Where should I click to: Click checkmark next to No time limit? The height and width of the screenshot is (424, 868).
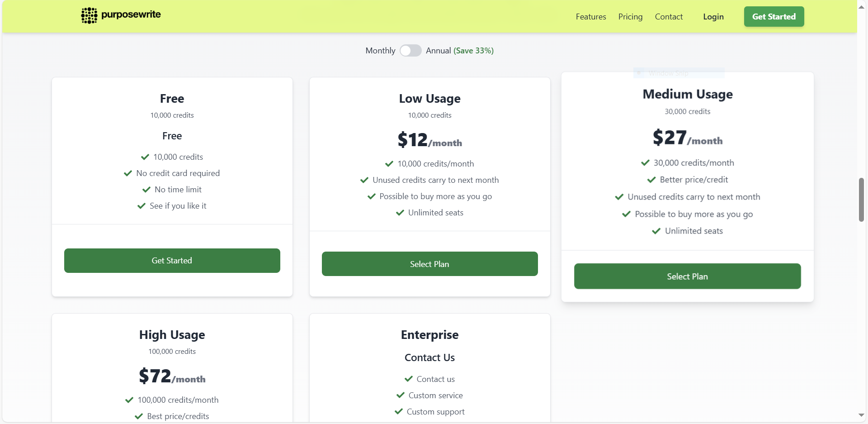pyautogui.click(x=146, y=190)
